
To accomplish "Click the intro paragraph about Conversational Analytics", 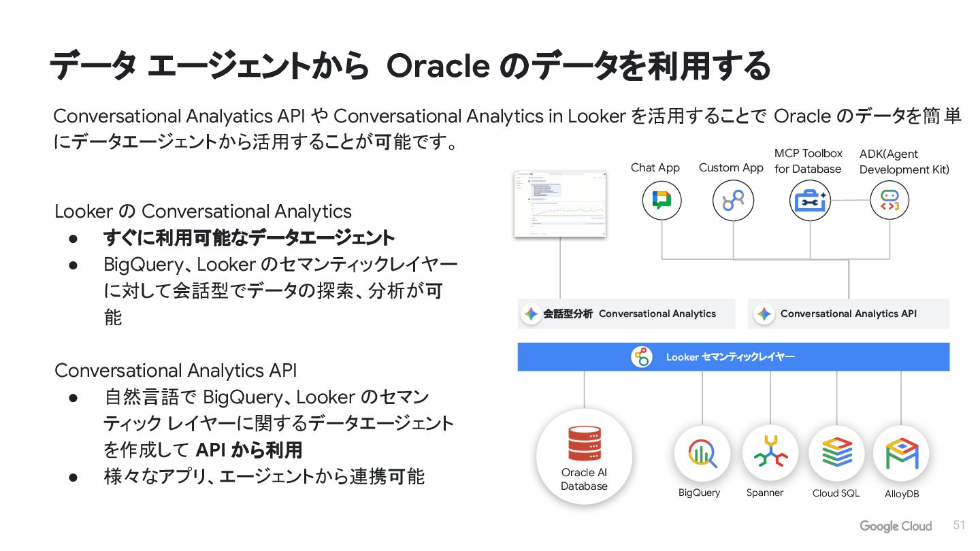I will pos(507,129).
